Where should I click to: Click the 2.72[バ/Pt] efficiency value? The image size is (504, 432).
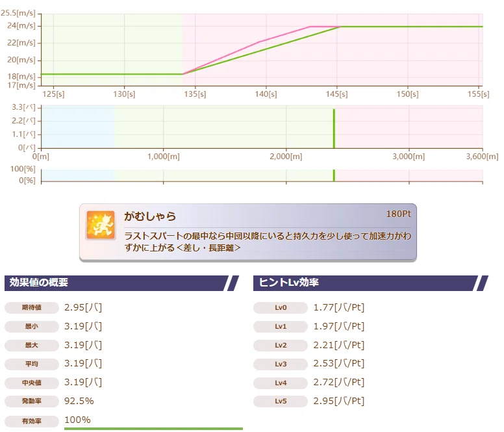point(339,382)
